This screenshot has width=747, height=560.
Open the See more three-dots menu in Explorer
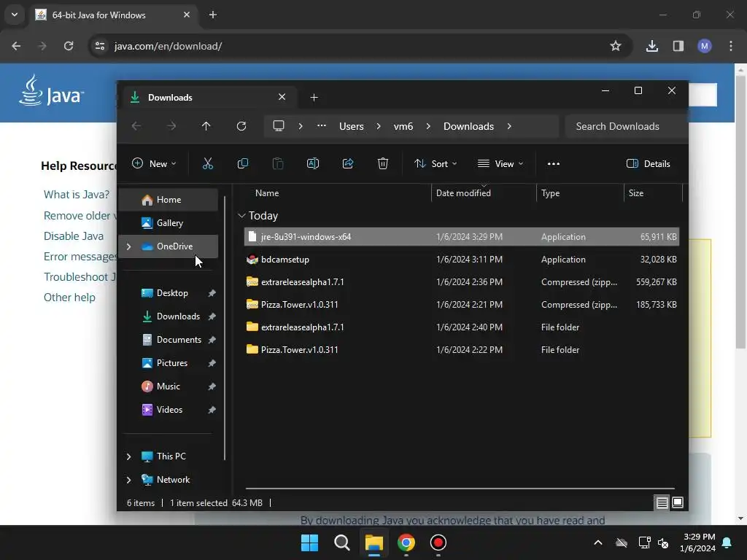point(554,164)
